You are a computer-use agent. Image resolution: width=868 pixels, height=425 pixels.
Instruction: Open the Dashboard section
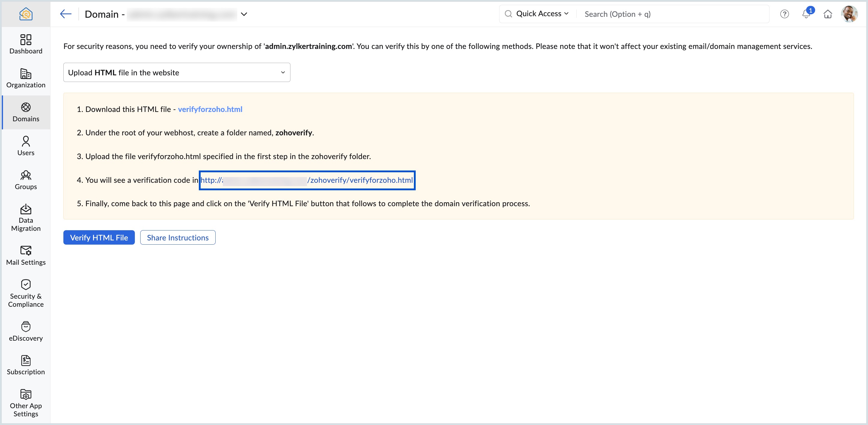25,44
